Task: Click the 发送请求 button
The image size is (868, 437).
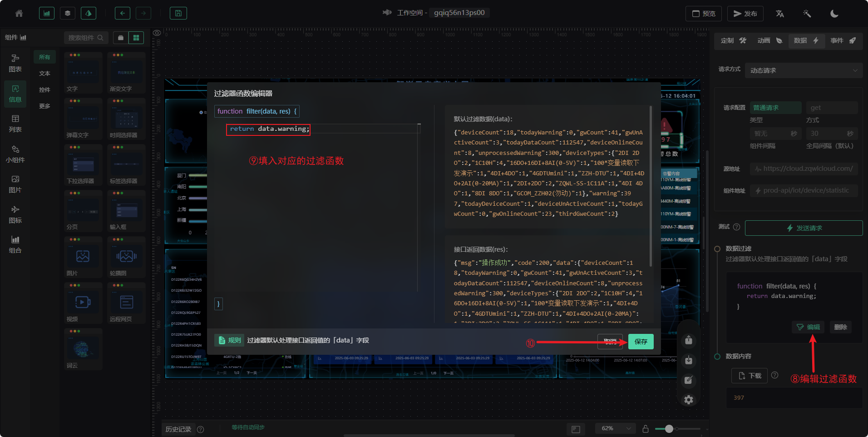Action: pyautogui.click(x=804, y=228)
